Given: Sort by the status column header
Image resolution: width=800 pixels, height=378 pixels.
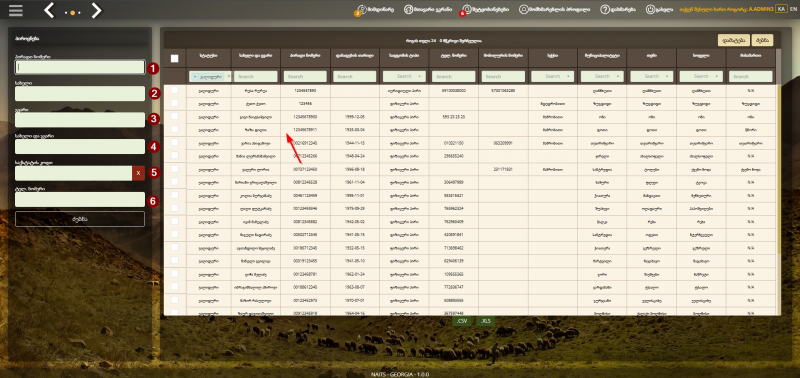Looking at the screenshot, I should 208,55.
